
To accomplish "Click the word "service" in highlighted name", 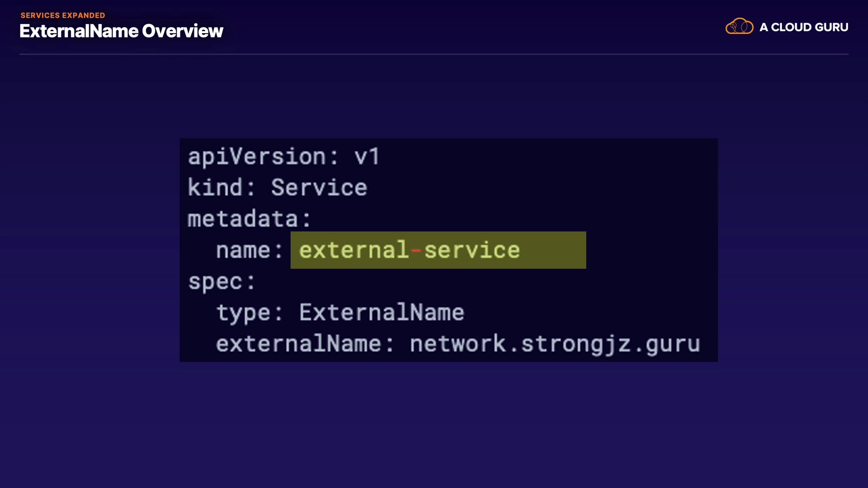I will point(472,250).
